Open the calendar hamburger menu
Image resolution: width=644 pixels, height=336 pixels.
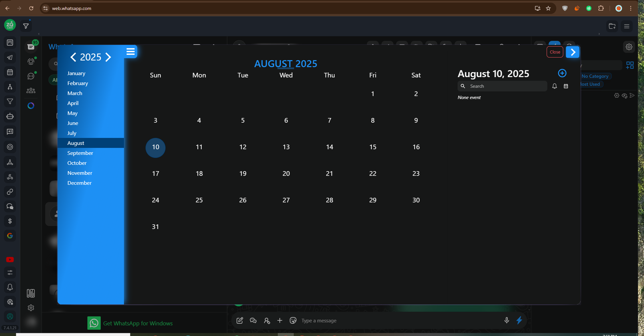(130, 52)
